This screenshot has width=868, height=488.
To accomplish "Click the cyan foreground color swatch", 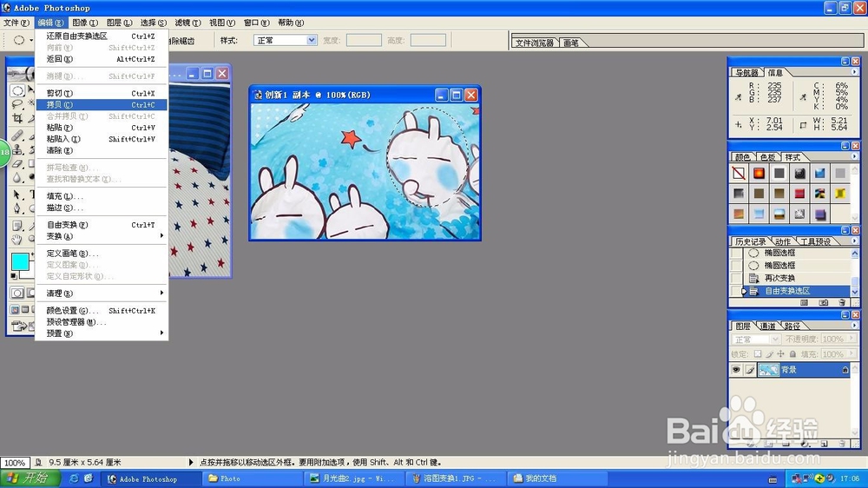I will (x=20, y=261).
